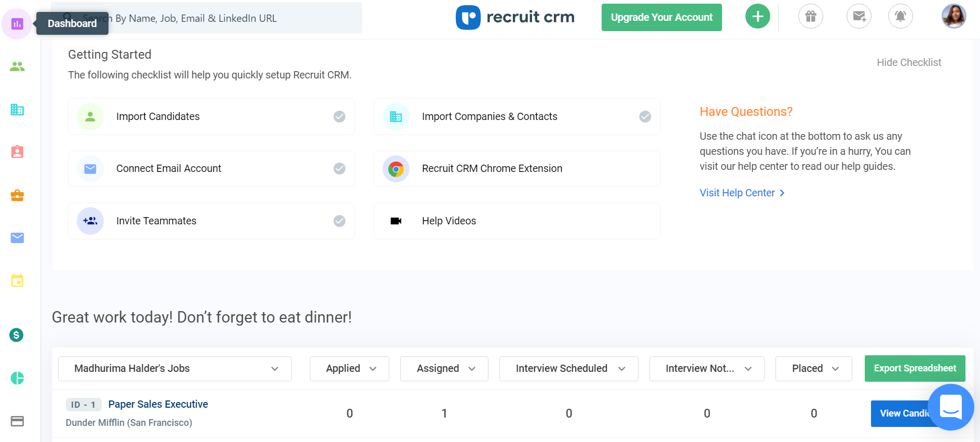Viewport: 980px width, 442px height.
Task: Click the Have Questions? heading
Action: pos(746,112)
